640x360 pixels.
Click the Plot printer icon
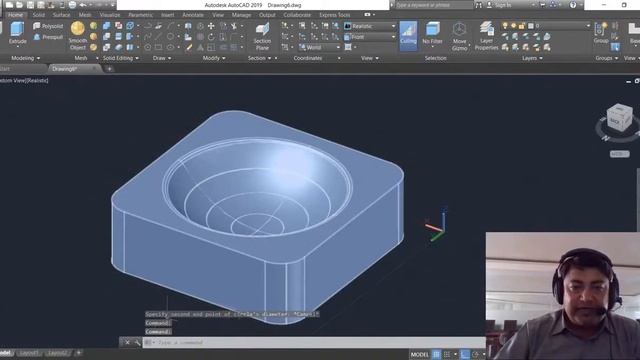pyautogui.click(x=72, y=5)
